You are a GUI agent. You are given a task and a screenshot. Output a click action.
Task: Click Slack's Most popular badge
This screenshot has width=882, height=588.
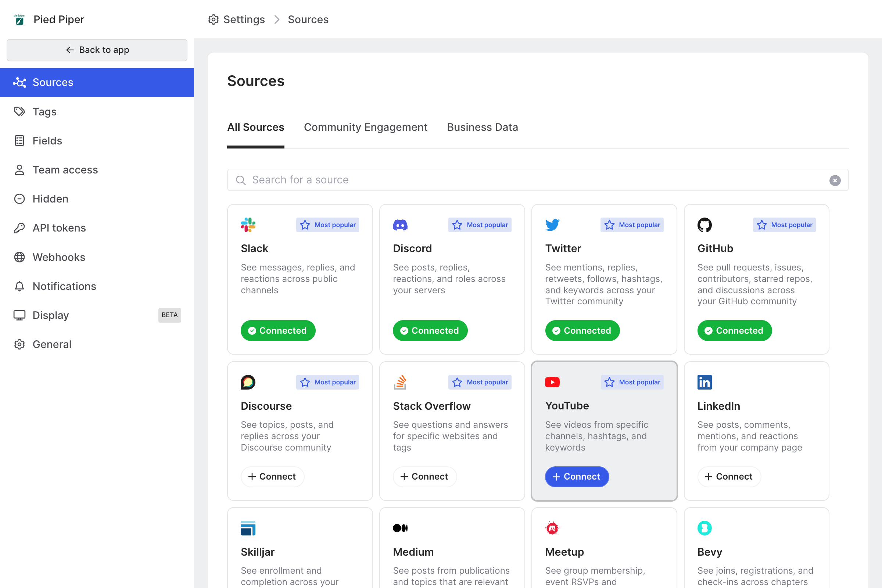point(327,225)
